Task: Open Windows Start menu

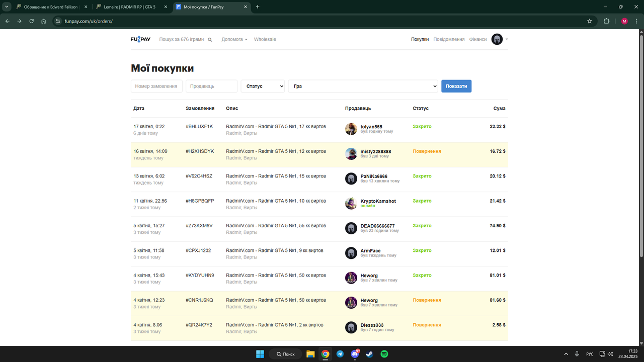Action: (260, 354)
